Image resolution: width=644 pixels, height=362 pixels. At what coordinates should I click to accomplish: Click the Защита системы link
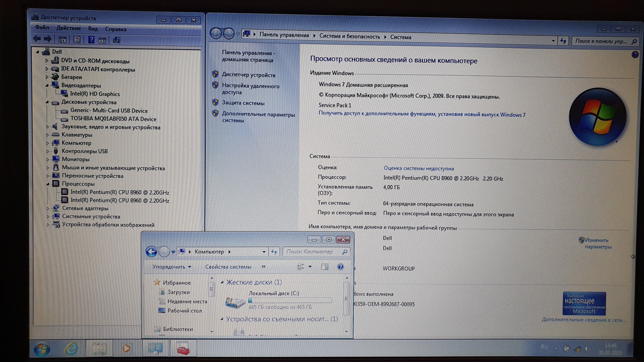click(243, 103)
